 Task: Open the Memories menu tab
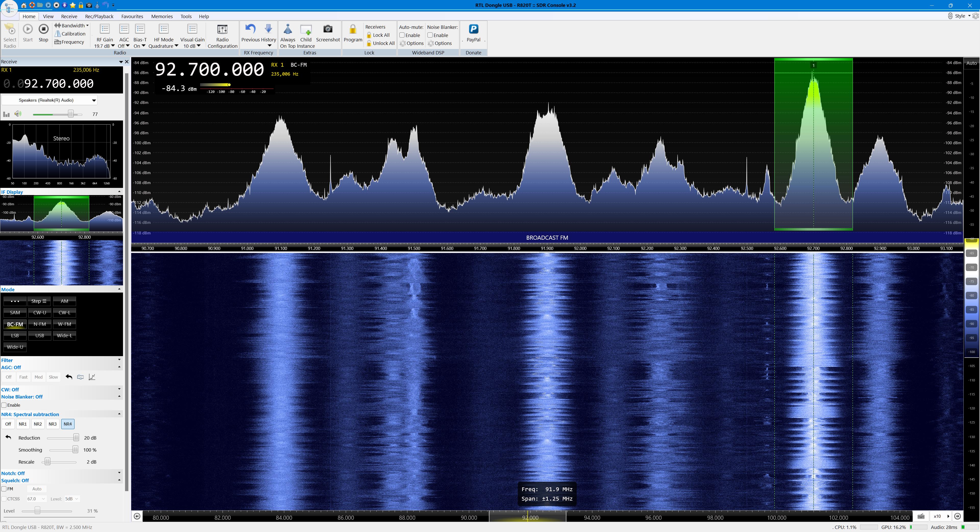(162, 16)
